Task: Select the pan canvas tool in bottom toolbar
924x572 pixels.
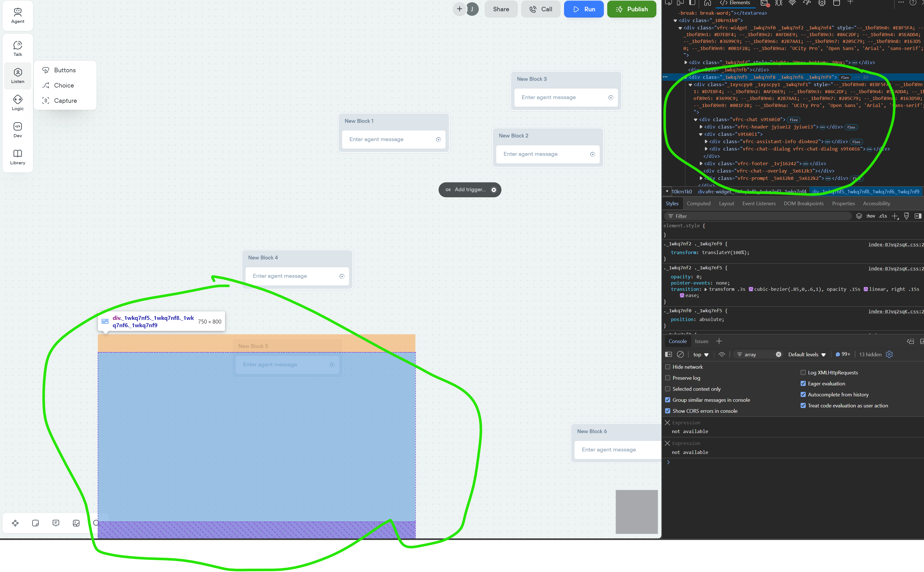Action: 15,523
